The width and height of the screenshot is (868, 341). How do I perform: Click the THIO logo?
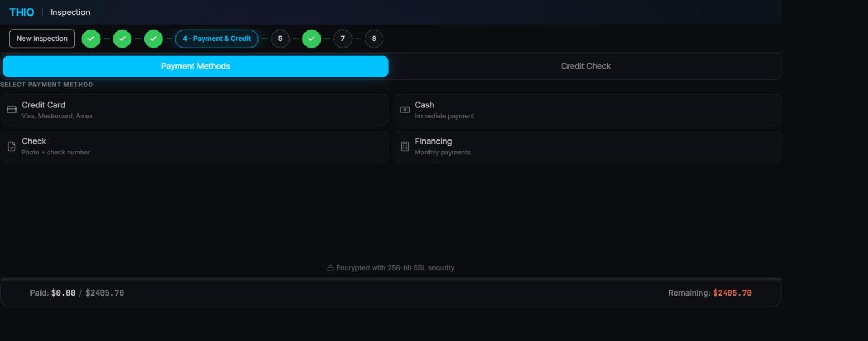click(x=22, y=12)
